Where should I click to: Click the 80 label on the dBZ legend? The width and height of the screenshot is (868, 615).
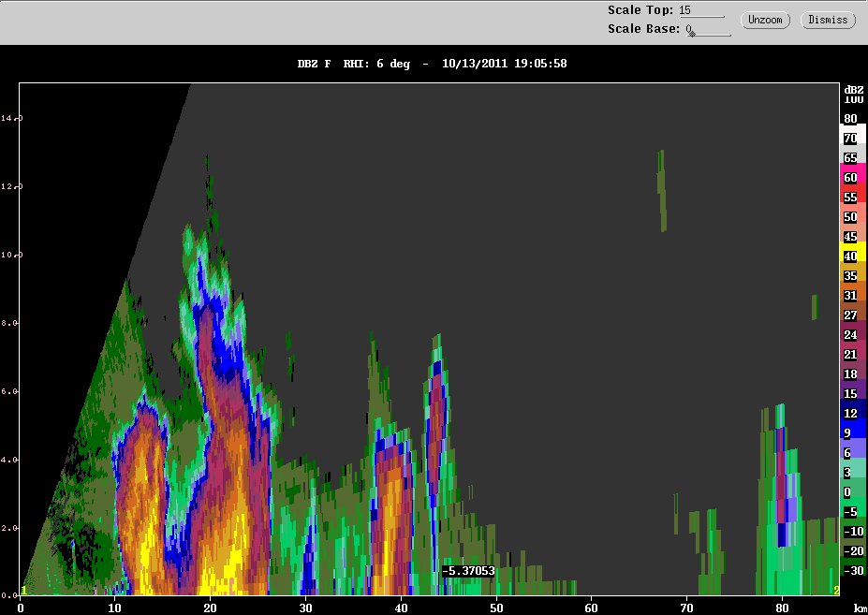click(850, 119)
